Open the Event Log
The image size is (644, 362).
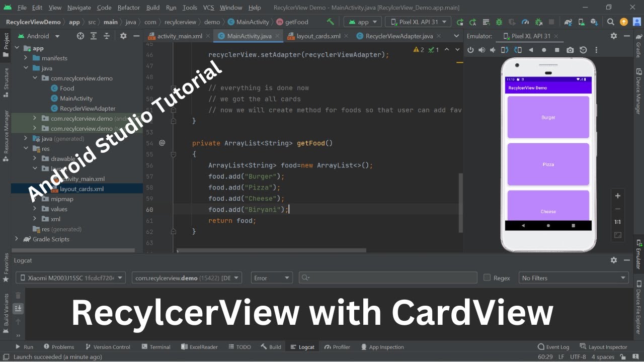pos(553,347)
